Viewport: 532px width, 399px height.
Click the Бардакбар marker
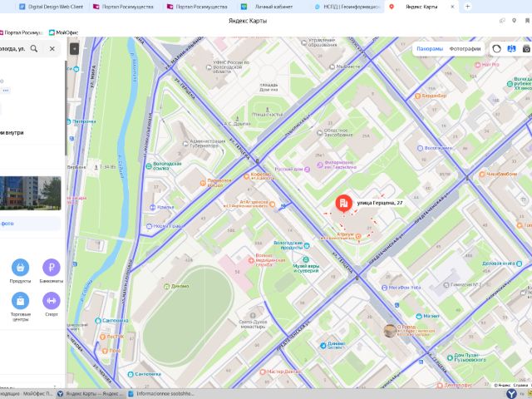point(417,96)
